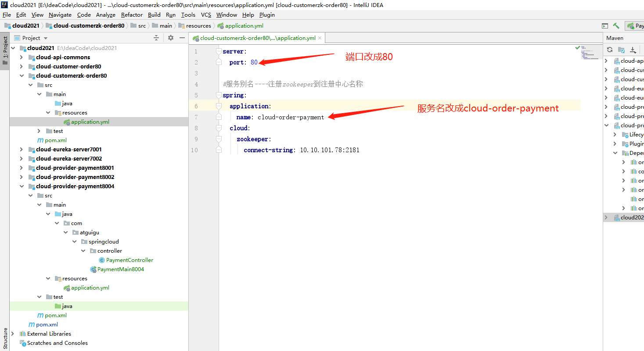Expand cloud-provider-payment8001 module
Image resolution: width=644 pixels, height=351 pixels.
click(x=22, y=168)
